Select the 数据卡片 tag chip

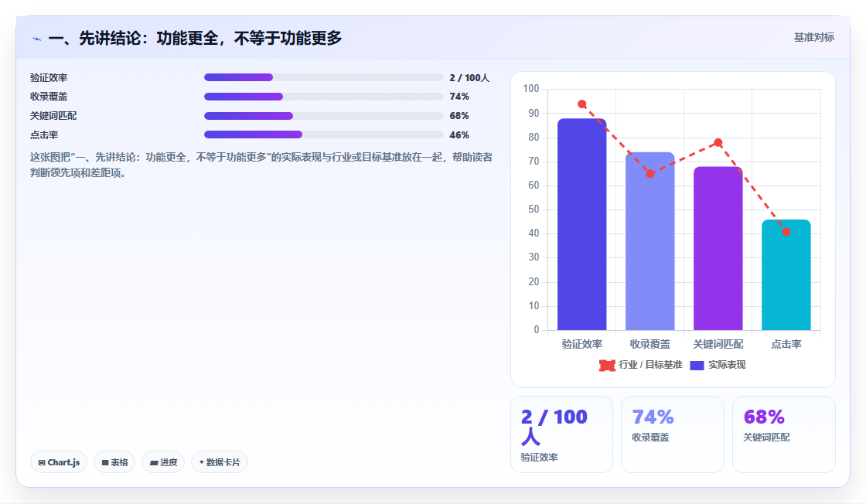point(220,462)
